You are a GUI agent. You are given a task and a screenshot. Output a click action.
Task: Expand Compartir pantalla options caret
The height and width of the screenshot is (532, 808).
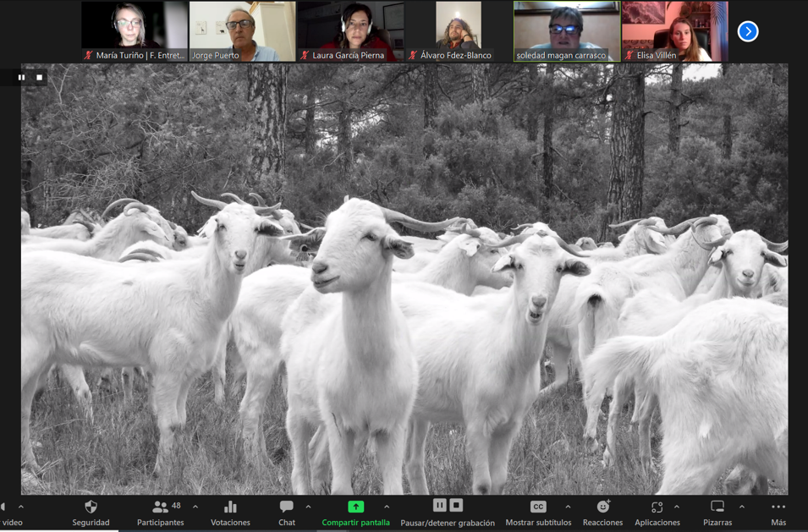(387, 507)
